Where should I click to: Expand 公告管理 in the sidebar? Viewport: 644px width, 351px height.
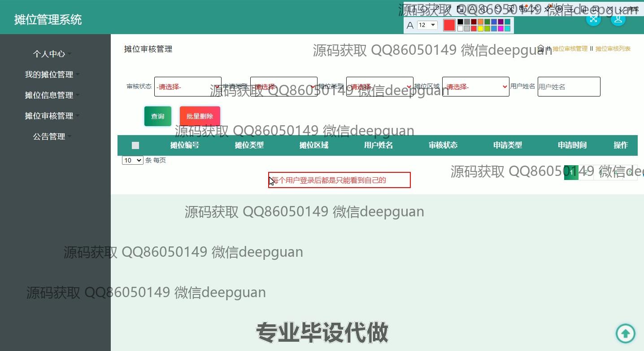pyautogui.click(x=52, y=136)
